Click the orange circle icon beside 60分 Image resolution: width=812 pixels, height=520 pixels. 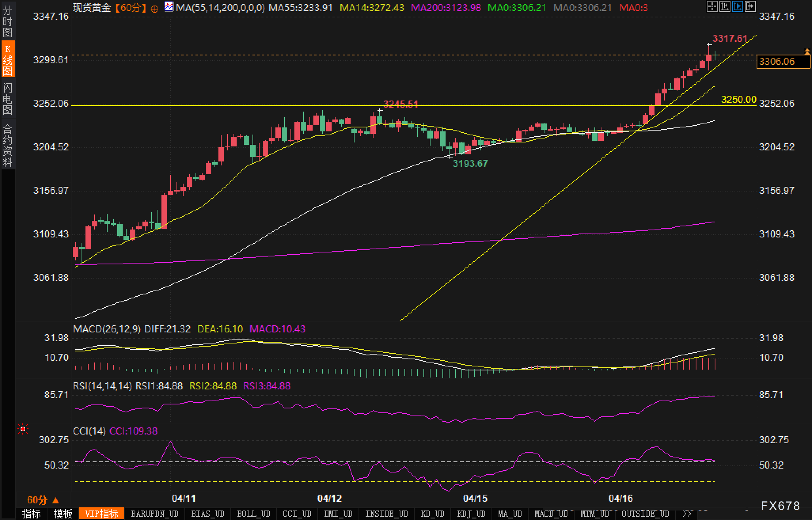[155, 9]
